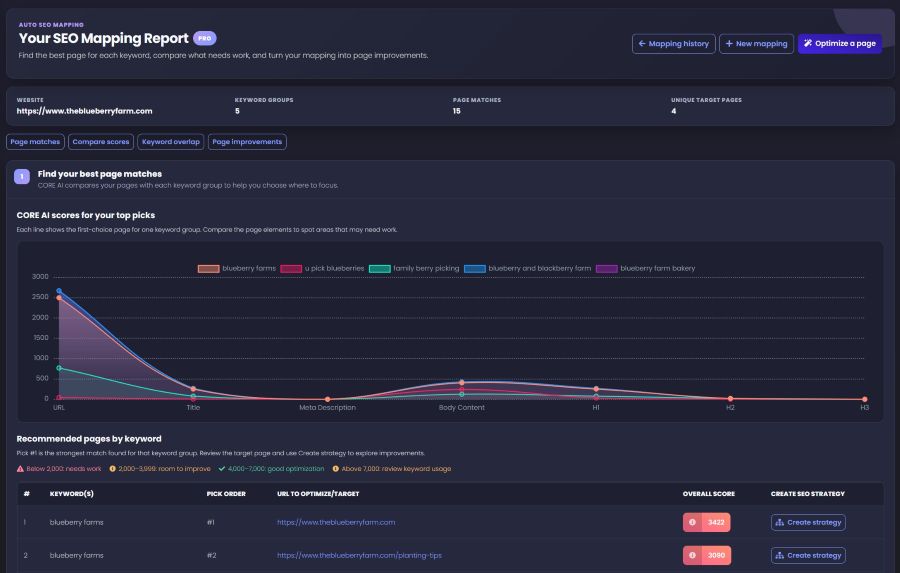The image size is (900, 573).
Task: Click the plus icon in New mapping
Action: coord(729,44)
